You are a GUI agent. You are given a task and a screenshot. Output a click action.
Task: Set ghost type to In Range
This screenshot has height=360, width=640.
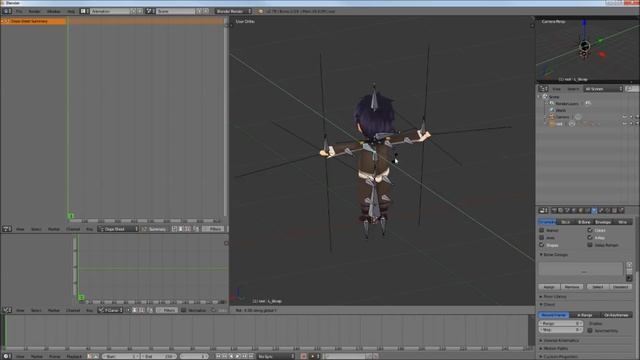coord(585,315)
